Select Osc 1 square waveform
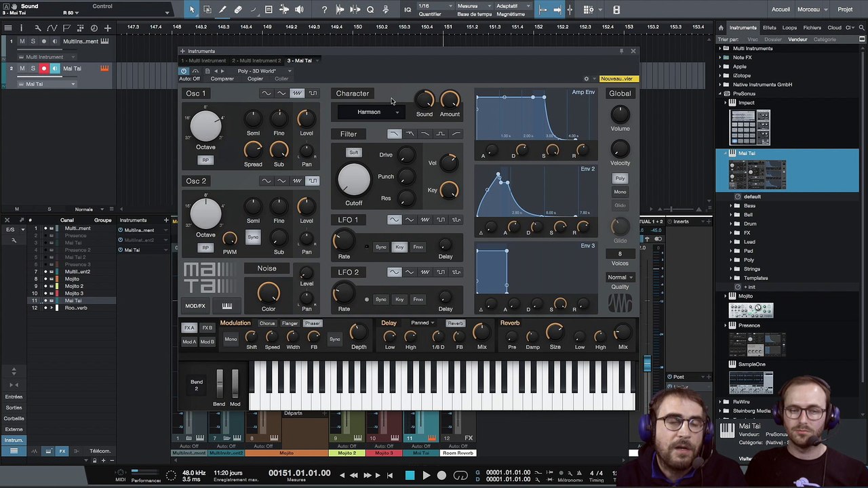The image size is (868, 488). pos(313,94)
